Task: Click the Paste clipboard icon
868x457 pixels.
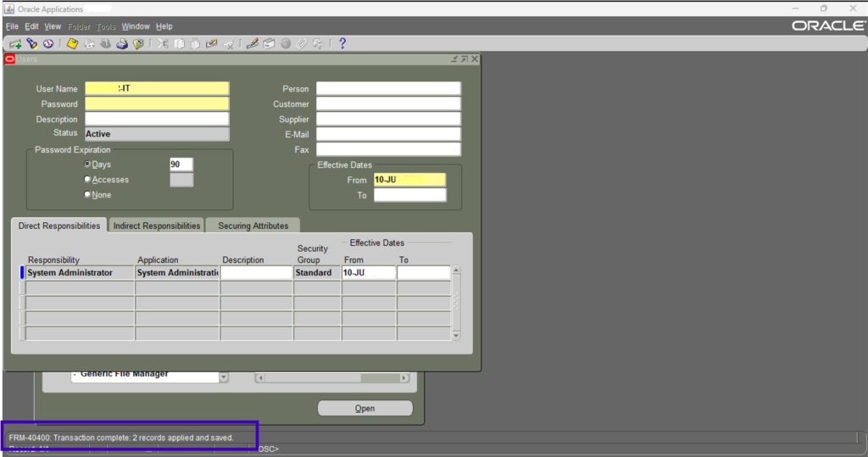Action: point(195,44)
